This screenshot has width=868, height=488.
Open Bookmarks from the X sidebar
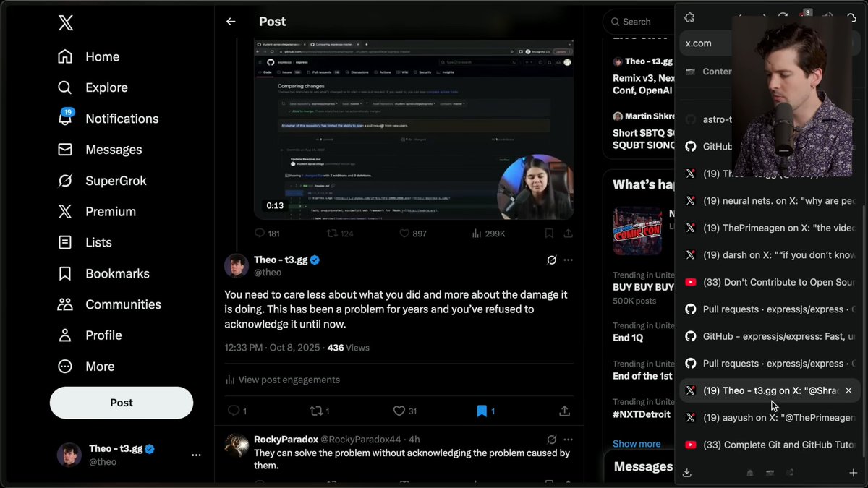point(117,273)
